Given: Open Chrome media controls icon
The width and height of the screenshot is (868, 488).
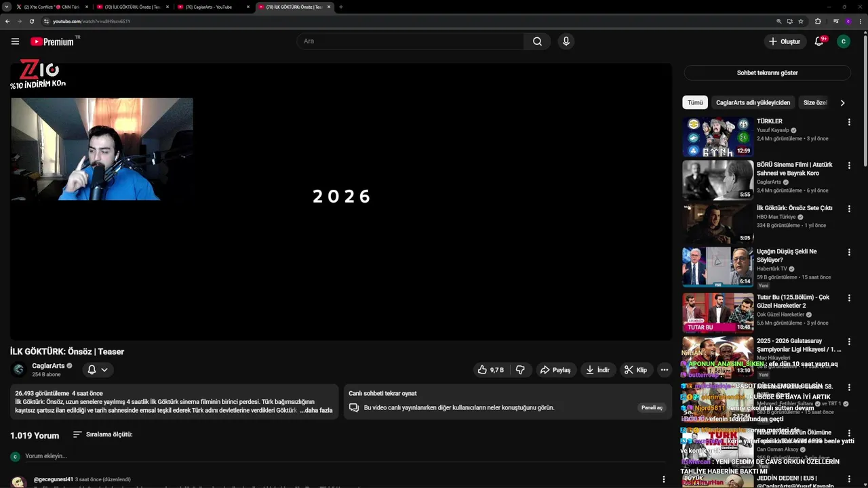Looking at the screenshot, I should point(835,21).
